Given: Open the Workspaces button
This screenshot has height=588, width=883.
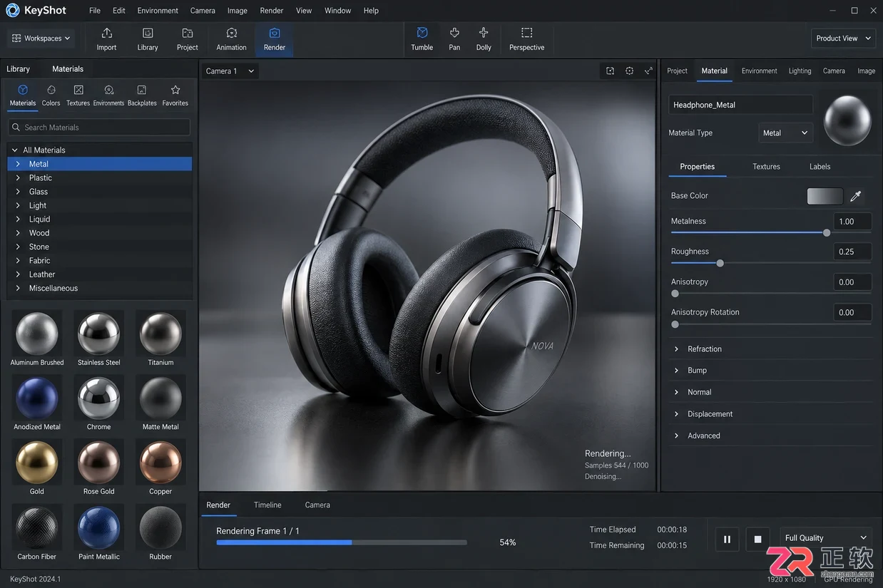Looking at the screenshot, I should (41, 38).
